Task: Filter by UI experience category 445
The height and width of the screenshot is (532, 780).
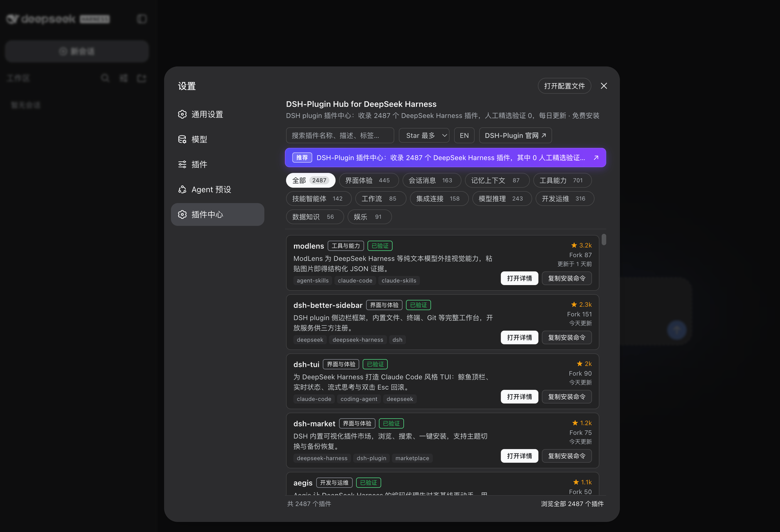Action: point(369,180)
